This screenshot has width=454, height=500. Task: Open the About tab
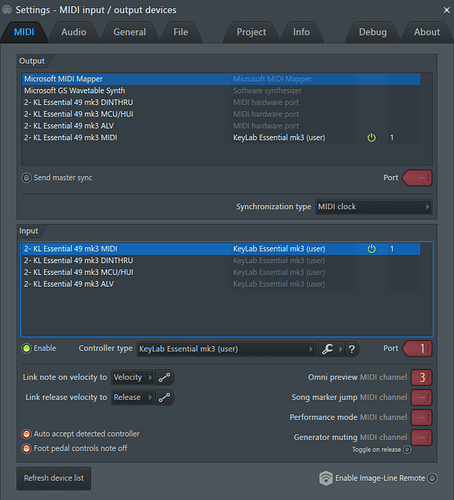[x=427, y=32]
